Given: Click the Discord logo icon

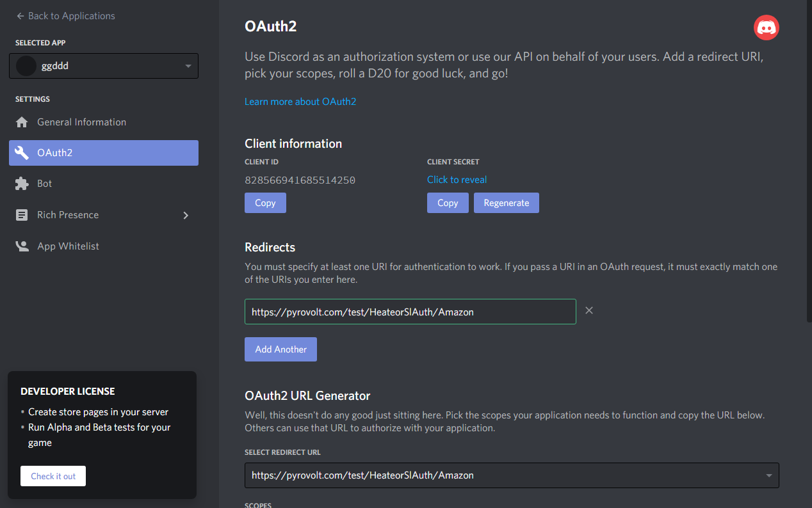Looking at the screenshot, I should point(767,28).
